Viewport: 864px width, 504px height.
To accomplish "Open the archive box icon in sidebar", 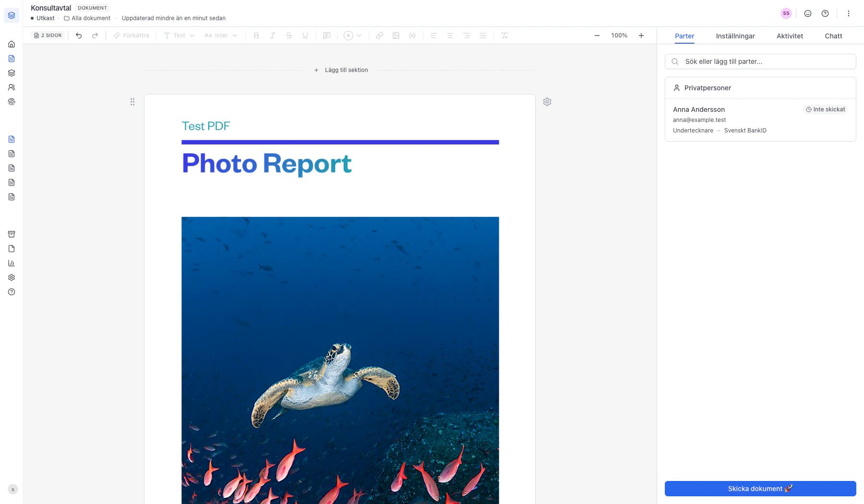I will tap(12, 234).
